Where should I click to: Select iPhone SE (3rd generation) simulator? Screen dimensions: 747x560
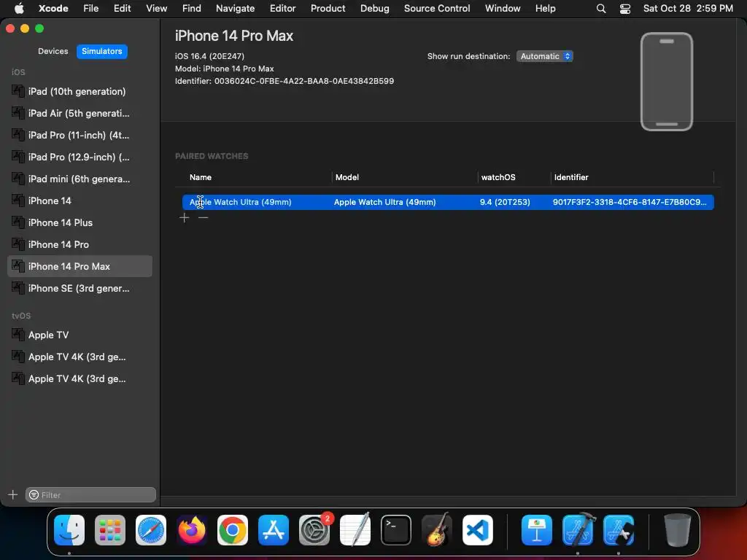pyautogui.click(x=80, y=289)
